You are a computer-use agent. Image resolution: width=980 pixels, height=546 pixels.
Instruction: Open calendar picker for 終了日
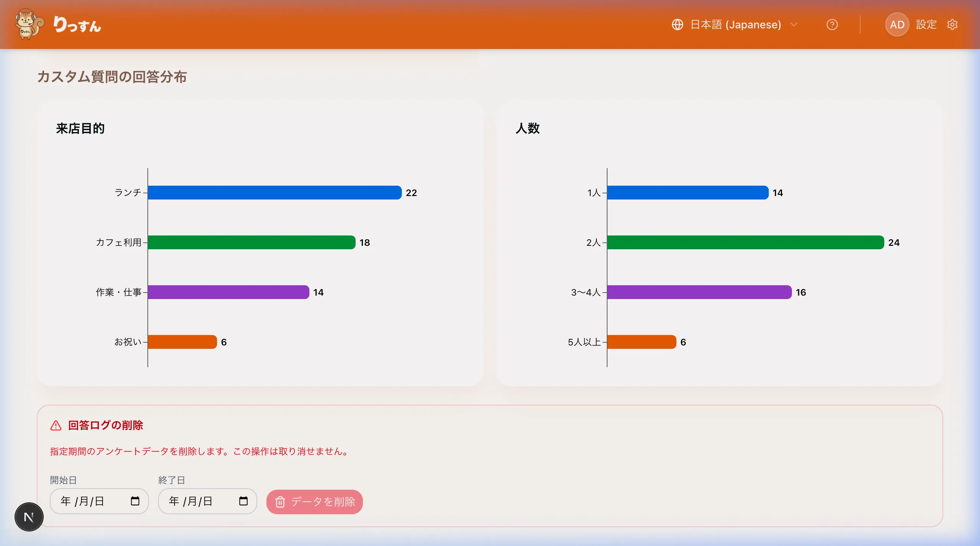tap(243, 501)
